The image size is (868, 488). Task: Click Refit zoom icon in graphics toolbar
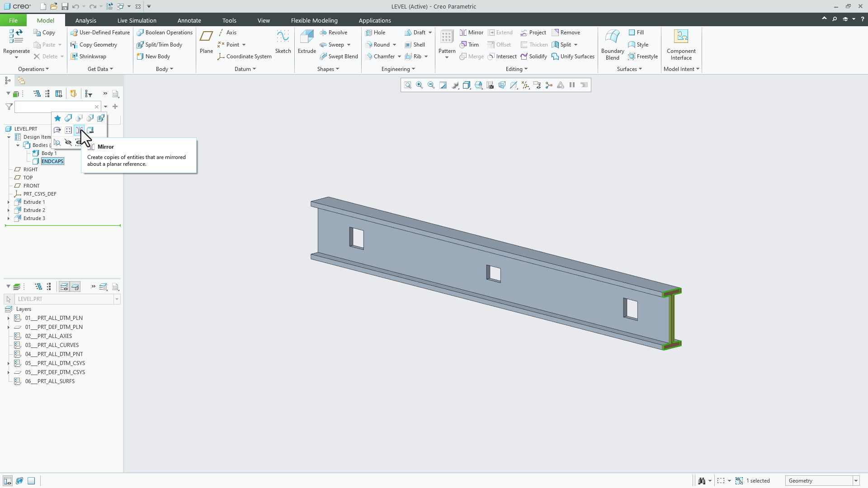[408, 85]
